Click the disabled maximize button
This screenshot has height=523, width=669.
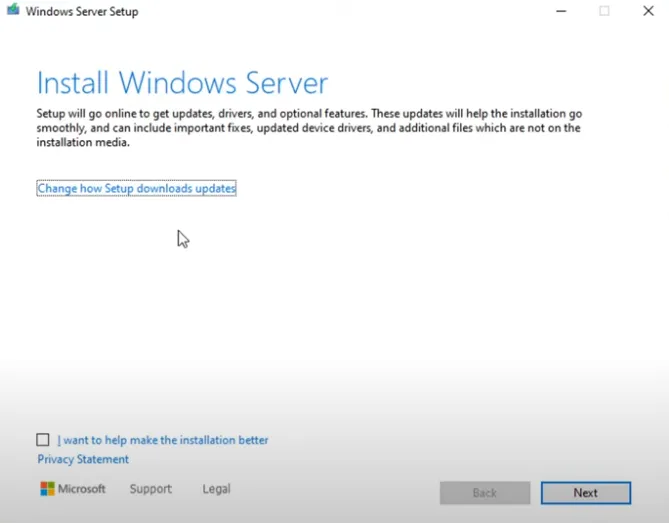click(604, 11)
